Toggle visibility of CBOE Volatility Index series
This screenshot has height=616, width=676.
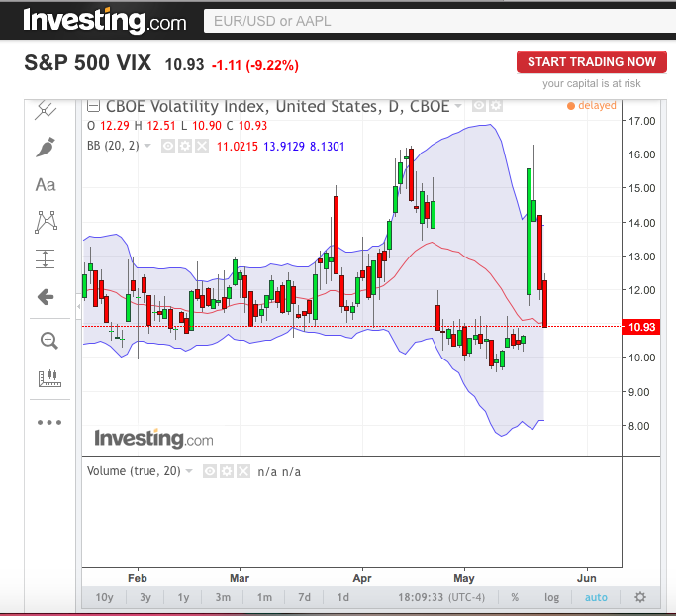pos(479,106)
